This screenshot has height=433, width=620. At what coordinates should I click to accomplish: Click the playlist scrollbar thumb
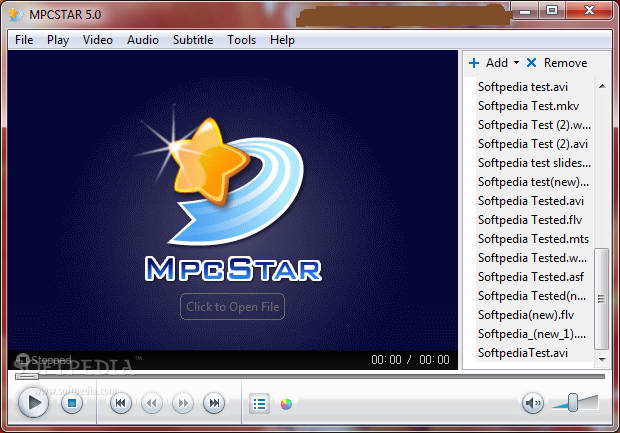click(602, 299)
